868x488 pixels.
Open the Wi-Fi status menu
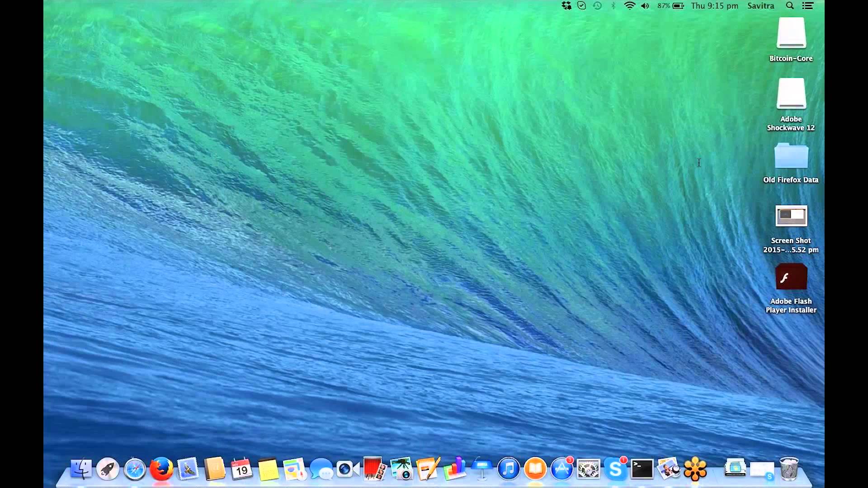[x=629, y=6]
